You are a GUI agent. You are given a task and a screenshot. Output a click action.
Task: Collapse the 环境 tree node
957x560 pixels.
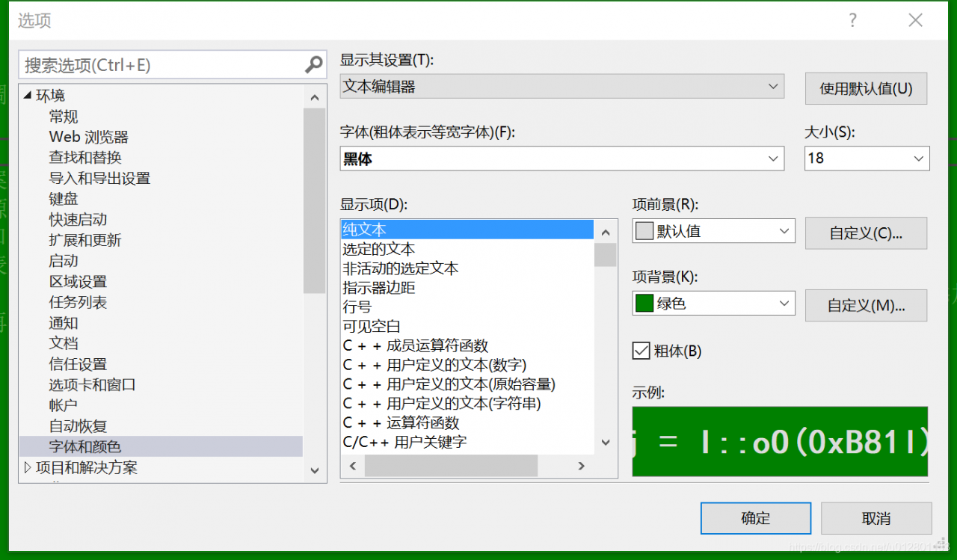pos(28,95)
